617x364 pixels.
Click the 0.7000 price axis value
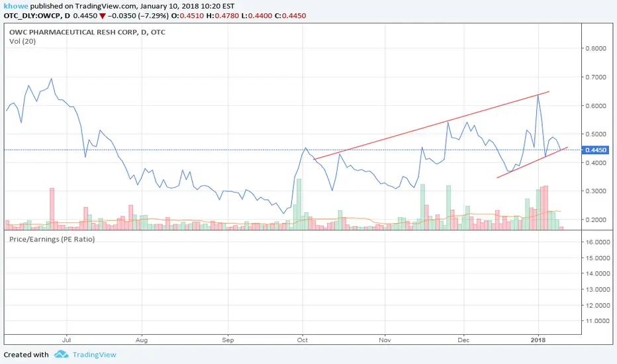coord(596,77)
